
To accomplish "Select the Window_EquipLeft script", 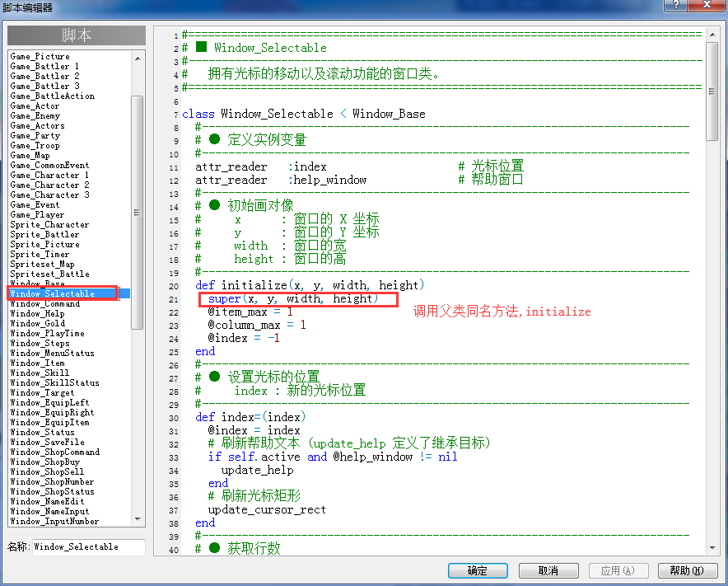I will point(49,402).
